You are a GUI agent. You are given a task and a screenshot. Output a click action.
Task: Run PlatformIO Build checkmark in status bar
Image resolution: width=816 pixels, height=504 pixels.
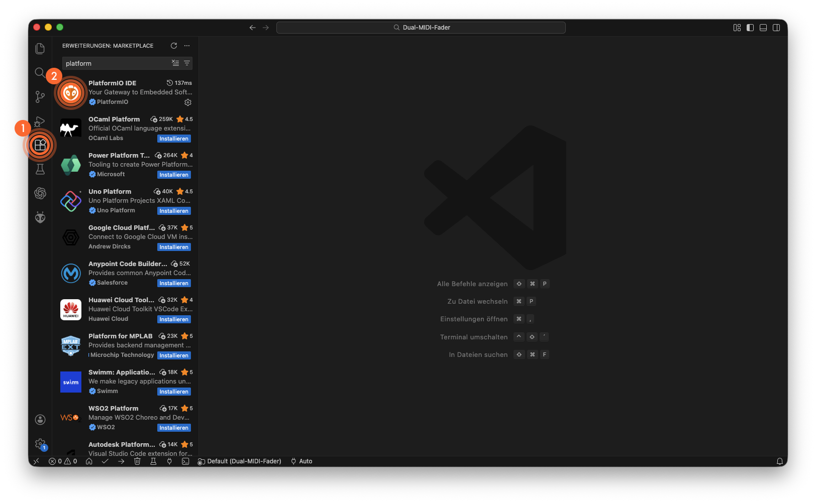click(105, 461)
